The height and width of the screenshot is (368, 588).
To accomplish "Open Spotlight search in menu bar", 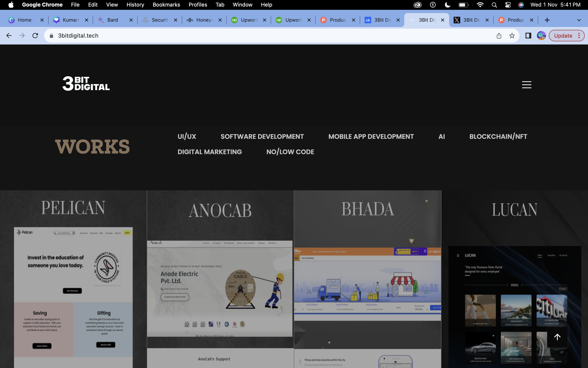I will pos(494,5).
